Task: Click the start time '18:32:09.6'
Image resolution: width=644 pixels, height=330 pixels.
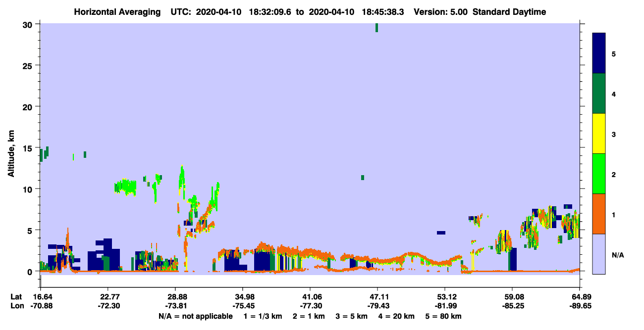Action: click(271, 12)
